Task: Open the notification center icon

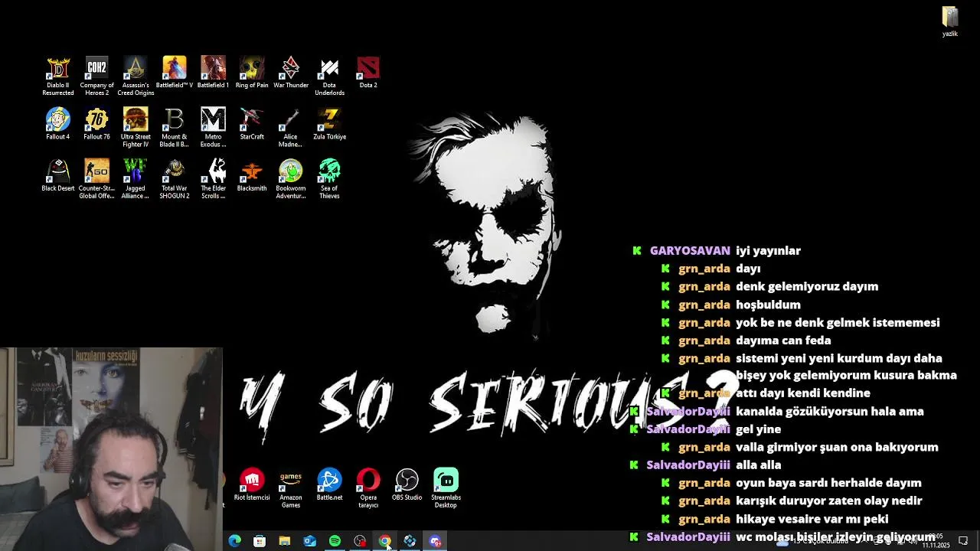Action: click(x=963, y=541)
